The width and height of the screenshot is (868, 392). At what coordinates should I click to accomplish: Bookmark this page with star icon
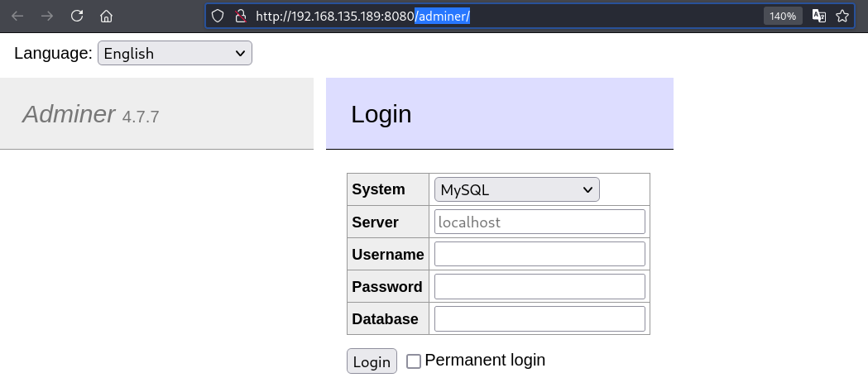[842, 16]
